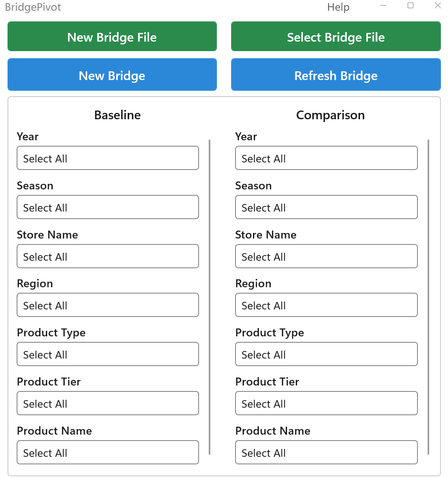The width and height of the screenshot is (448, 477).
Task: Click the Select Bridge File button
Action: tap(336, 36)
